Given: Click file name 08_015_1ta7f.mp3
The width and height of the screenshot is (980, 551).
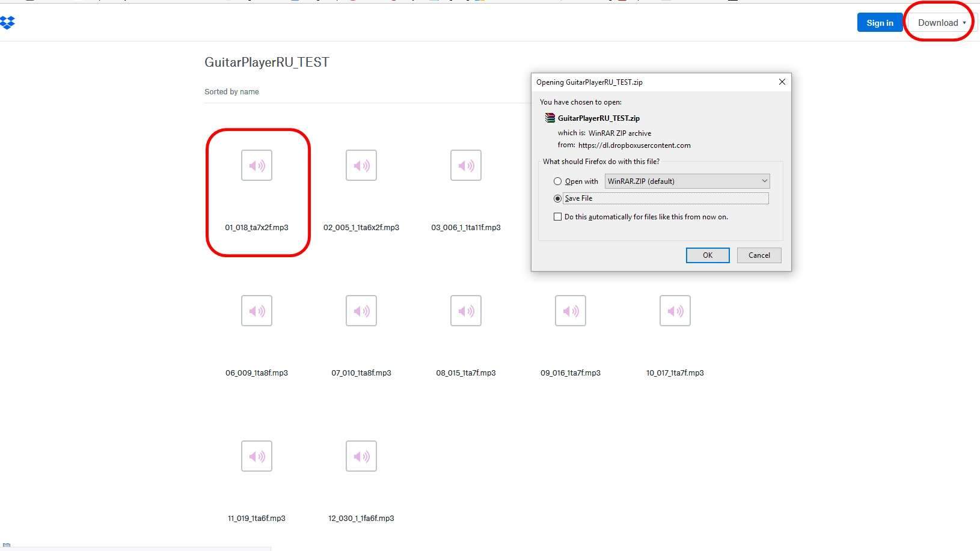Looking at the screenshot, I should pyautogui.click(x=466, y=373).
